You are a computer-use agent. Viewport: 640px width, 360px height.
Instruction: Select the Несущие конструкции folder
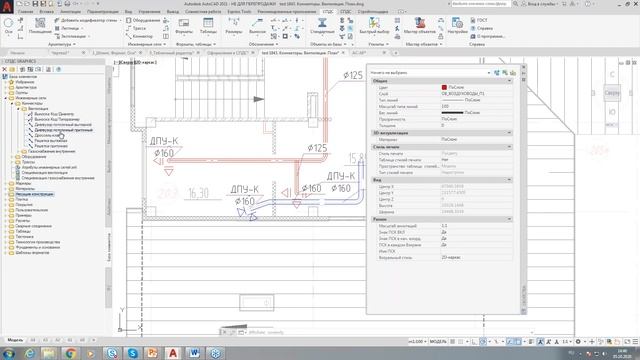34,194
